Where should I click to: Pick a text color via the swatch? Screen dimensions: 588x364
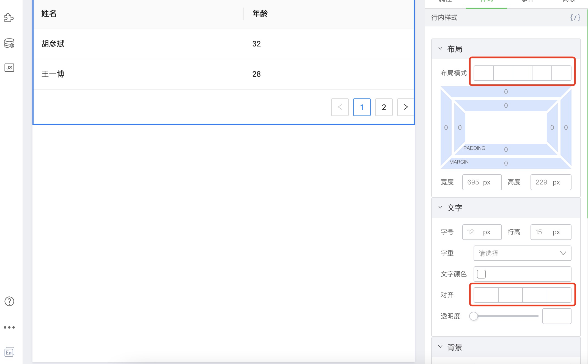tap(481, 274)
